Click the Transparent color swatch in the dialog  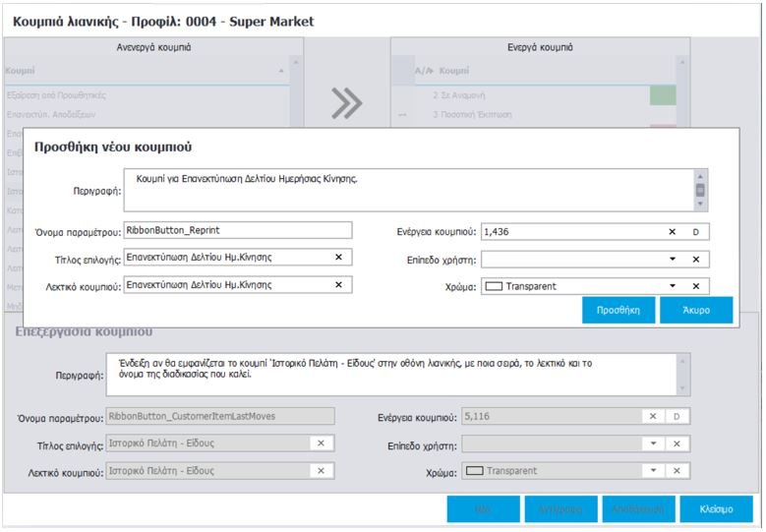click(494, 286)
